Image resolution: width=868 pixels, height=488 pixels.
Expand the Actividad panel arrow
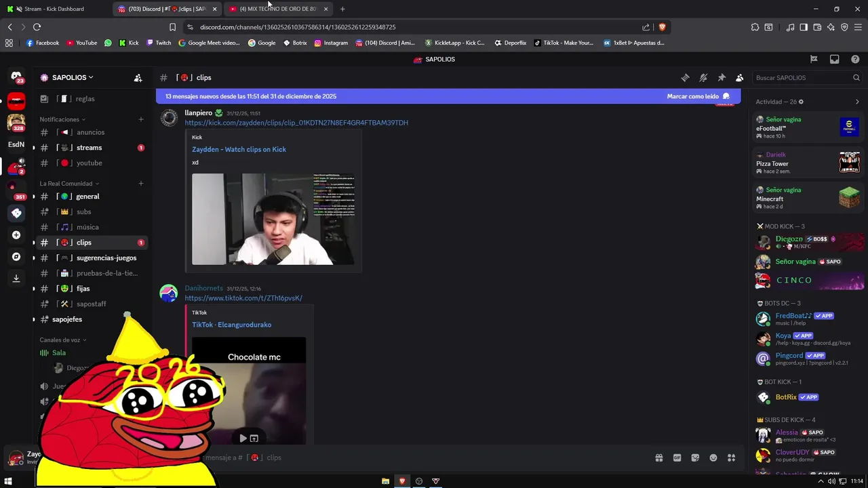point(857,102)
